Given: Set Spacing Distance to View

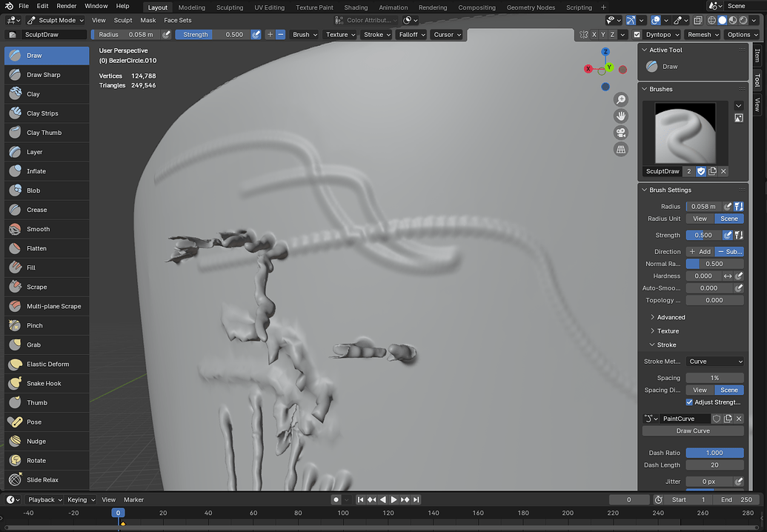Looking at the screenshot, I should point(700,390).
